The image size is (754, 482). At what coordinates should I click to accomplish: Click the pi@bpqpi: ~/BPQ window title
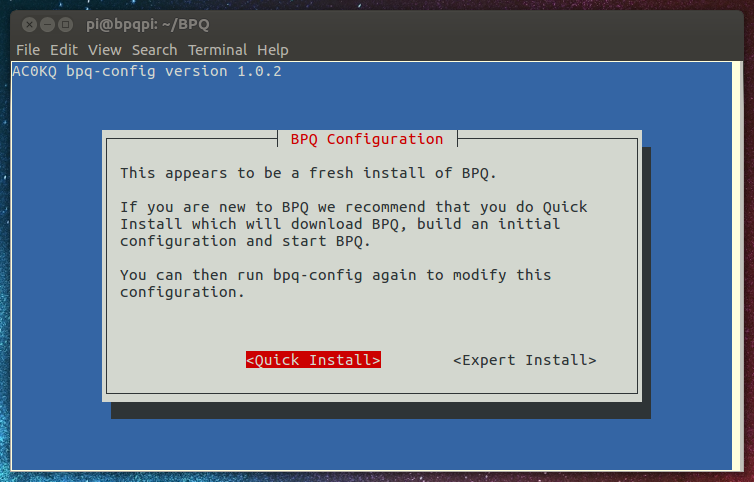[148, 24]
